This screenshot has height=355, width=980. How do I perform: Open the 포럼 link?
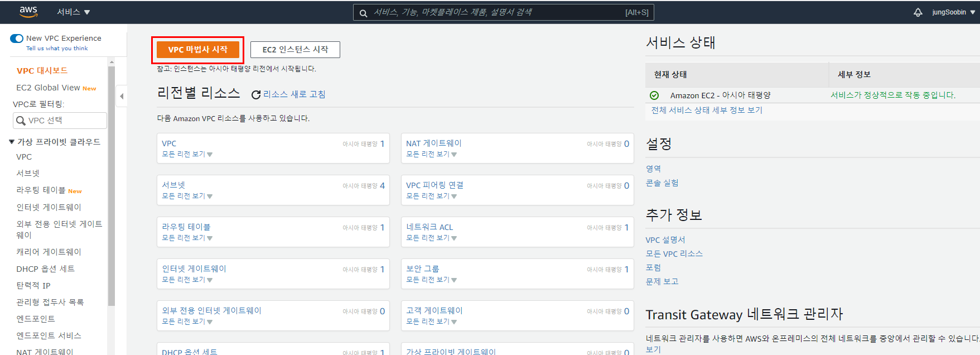pyautogui.click(x=653, y=268)
